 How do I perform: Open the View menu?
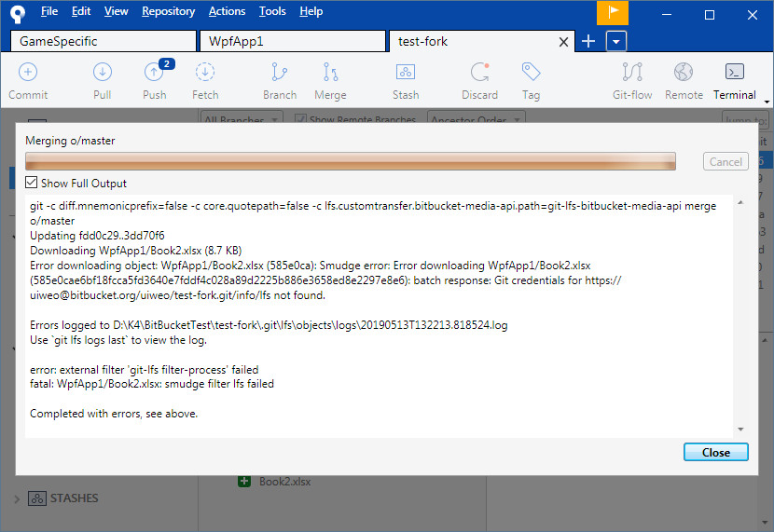[x=116, y=11]
